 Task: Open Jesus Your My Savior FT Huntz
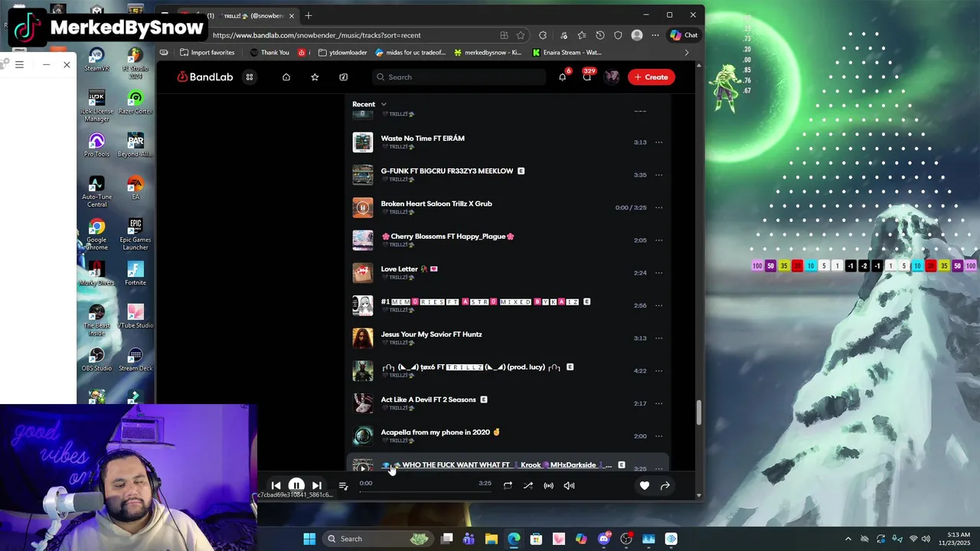(432, 334)
